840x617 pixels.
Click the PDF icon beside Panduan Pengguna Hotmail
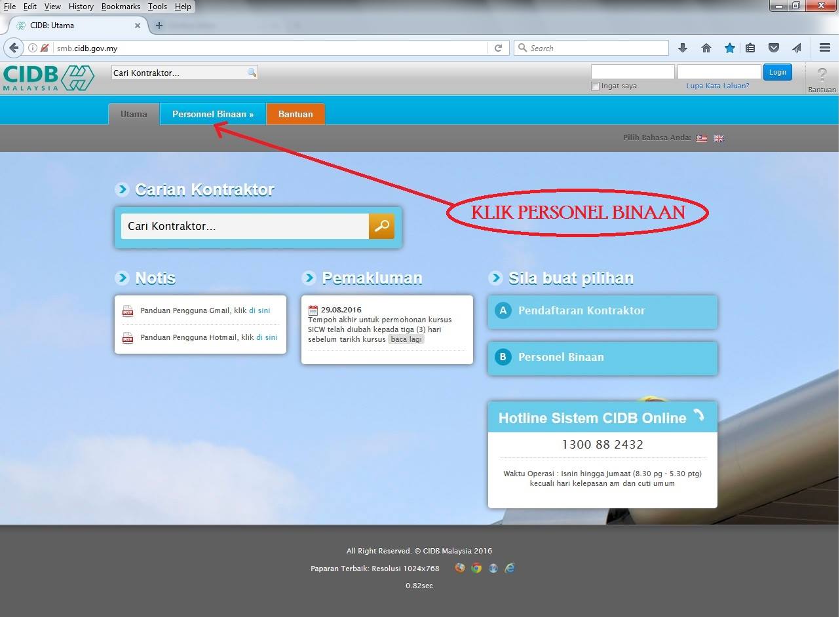[128, 338]
